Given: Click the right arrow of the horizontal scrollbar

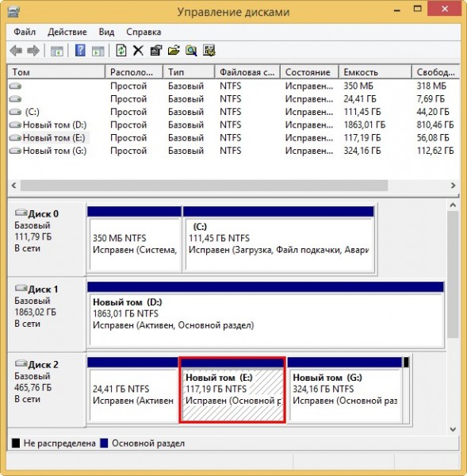Looking at the screenshot, I should coord(453,185).
